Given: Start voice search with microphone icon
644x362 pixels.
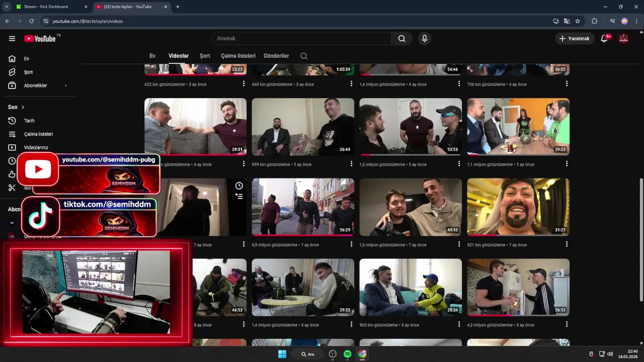Looking at the screenshot, I should [x=425, y=39].
